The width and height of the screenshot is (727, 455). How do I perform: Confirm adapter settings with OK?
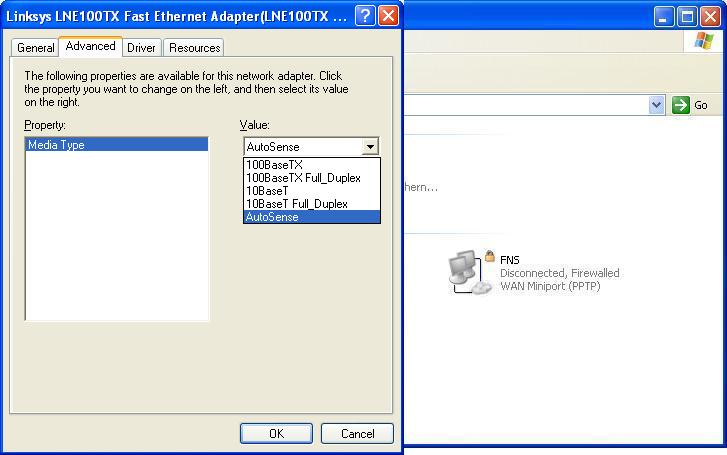(276, 433)
